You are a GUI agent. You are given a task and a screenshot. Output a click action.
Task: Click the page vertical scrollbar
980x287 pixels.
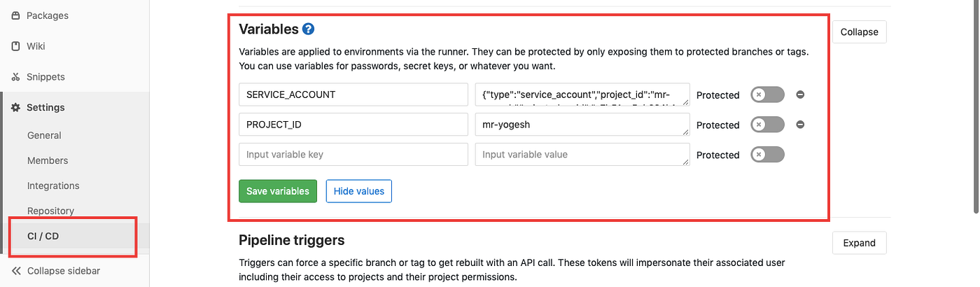coord(976,105)
